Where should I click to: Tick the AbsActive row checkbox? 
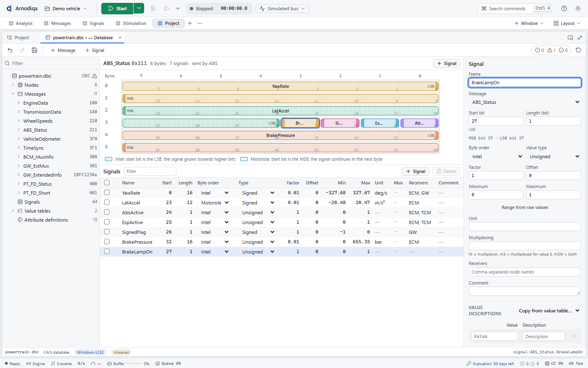coord(107,212)
